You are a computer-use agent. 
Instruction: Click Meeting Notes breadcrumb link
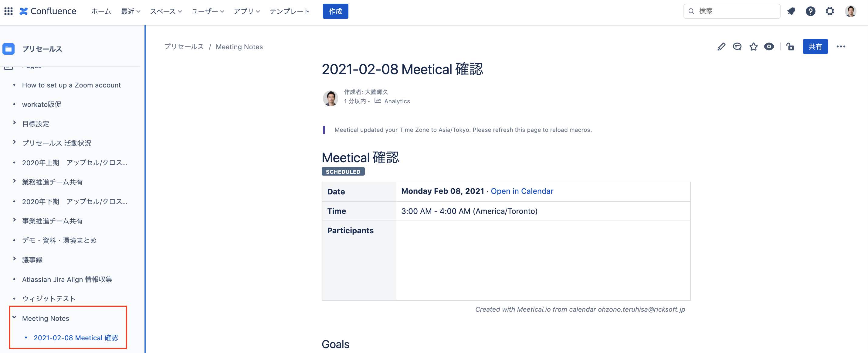point(239,46)
